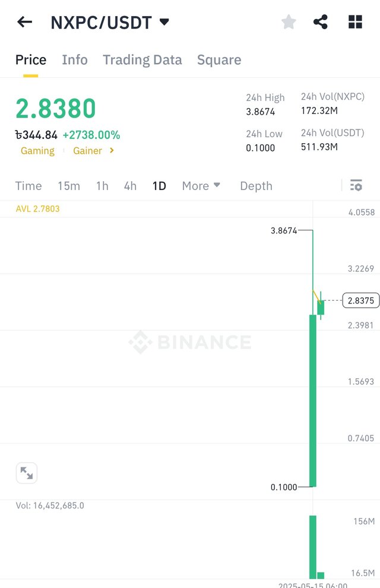This screenshot has height=588, width=380.
Task: Open Gainer category chevron
Action: tap(112, 151)
